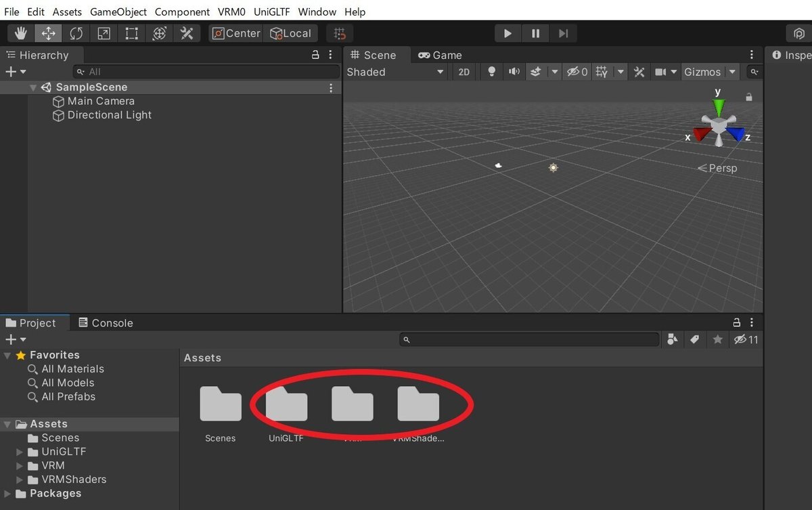Toggle grid snapping in the toolbar
The height and width of the screenshot is (510, 812).
(340, 33)
